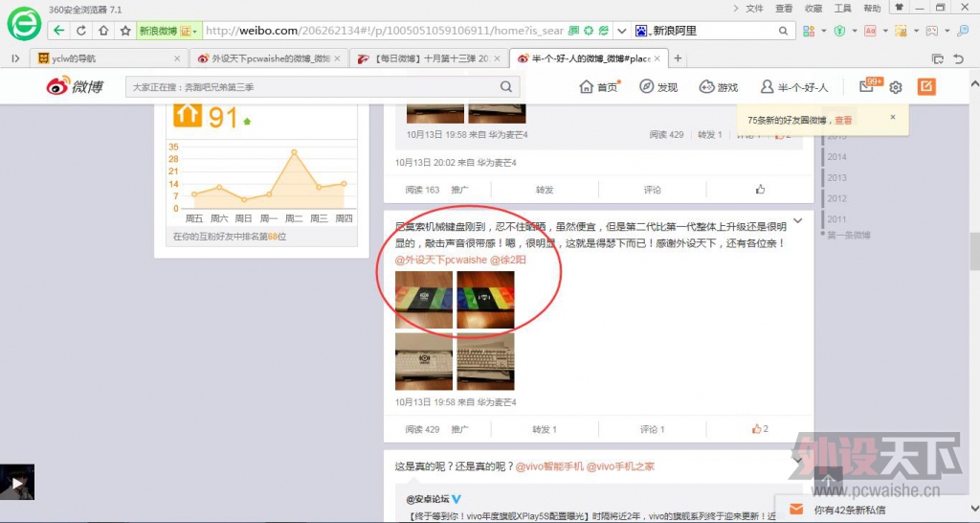
Task: Click 评论 1 under keyboard post
Action: pyautogui.click(x=652, y=429)
